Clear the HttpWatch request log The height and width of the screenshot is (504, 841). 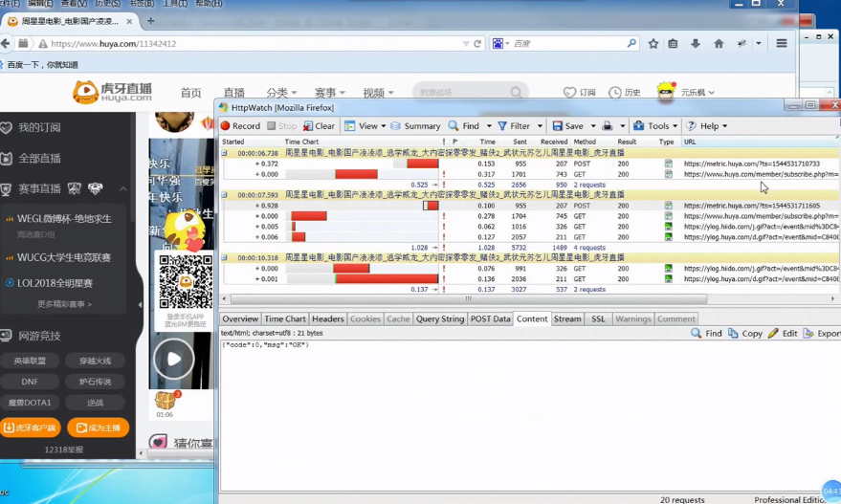pyautogui.click(x=319, y=126)
